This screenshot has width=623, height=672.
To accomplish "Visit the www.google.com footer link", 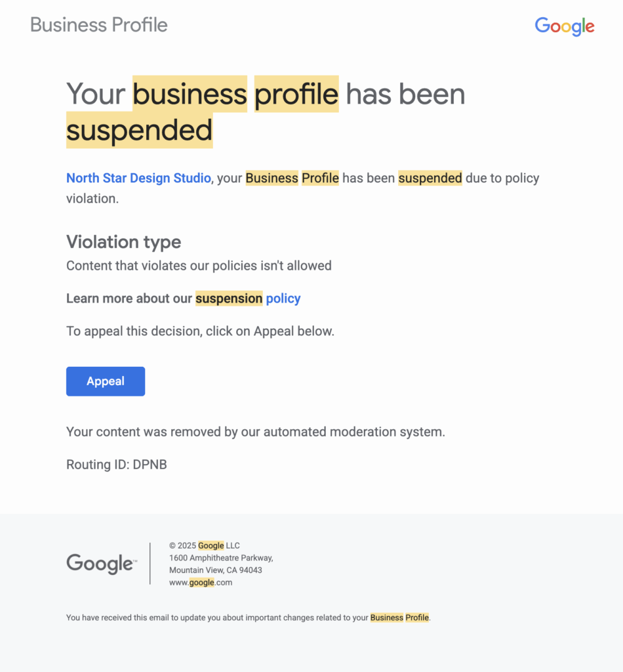I will (200, 582).
